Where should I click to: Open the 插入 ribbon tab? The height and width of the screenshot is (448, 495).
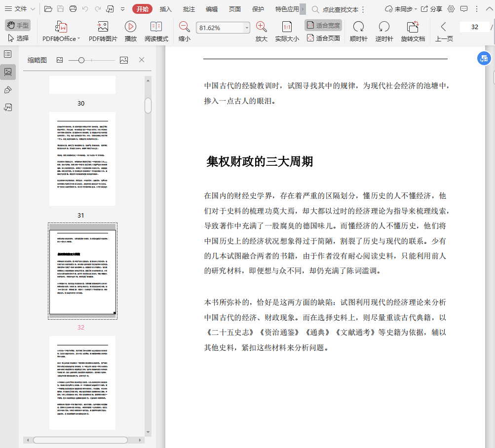pos(166,9)
